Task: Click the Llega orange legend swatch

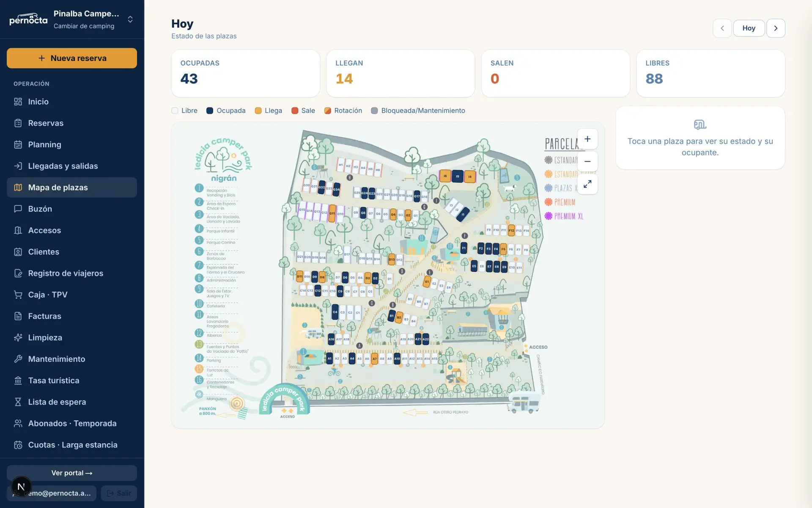Action: point(258,110)
